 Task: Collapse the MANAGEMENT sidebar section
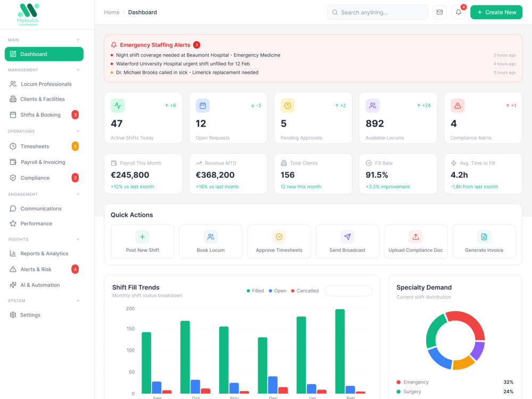click(78, 70)
